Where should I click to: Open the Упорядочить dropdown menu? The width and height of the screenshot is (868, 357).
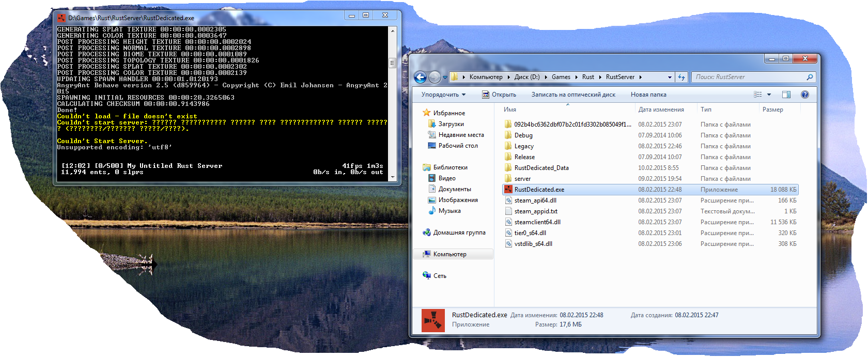443,95
